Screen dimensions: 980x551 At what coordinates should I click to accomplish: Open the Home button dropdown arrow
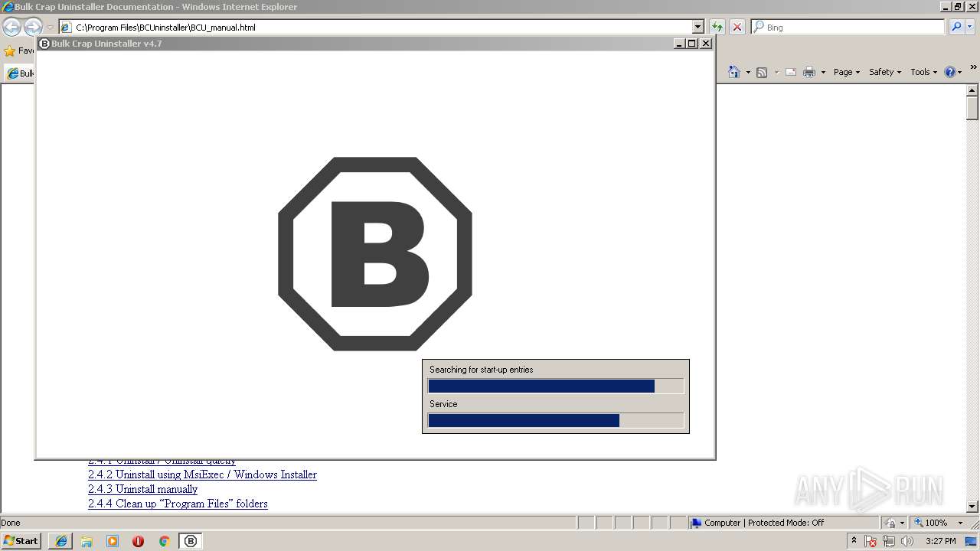point(748,73)
